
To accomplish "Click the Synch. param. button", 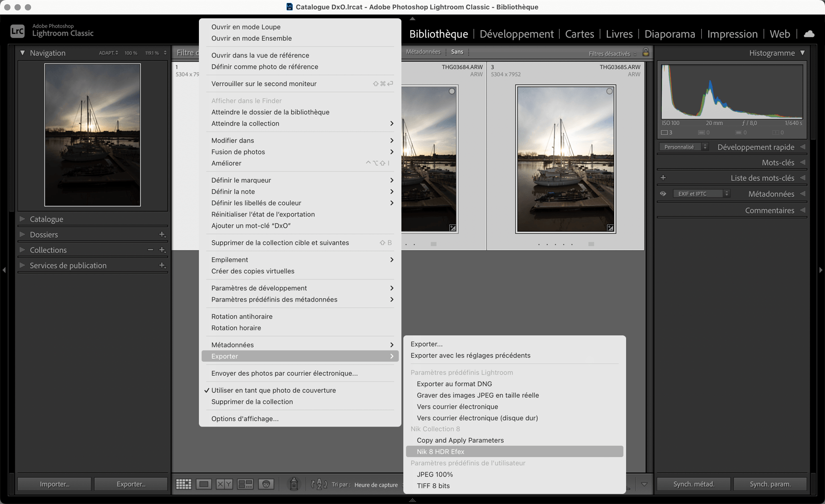I will [770, 484].
